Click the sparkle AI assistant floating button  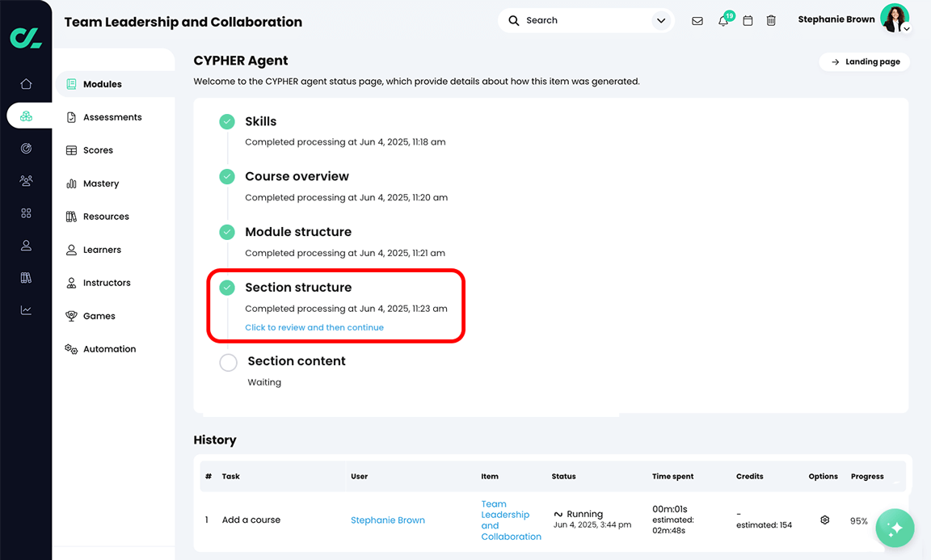tap(895, 528)
